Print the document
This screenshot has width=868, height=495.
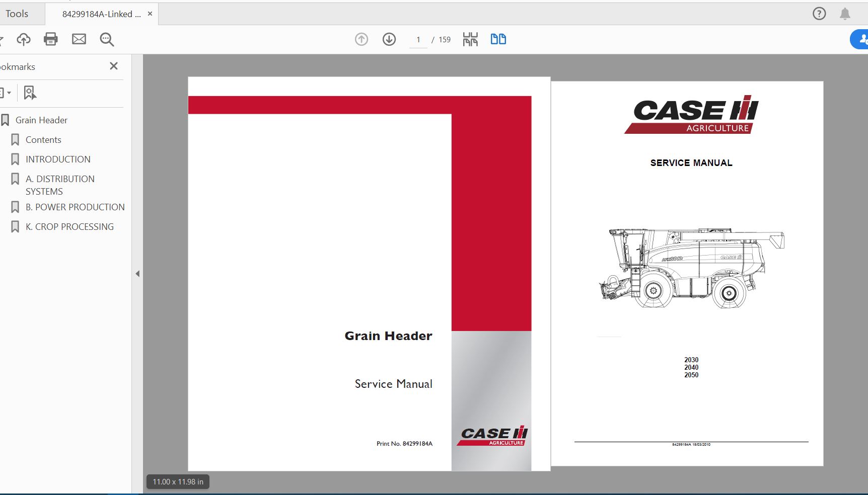(50, 39)
